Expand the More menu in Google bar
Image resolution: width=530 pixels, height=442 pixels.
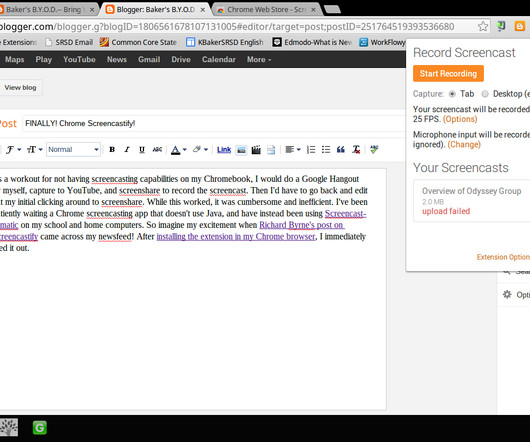(259, 59)
